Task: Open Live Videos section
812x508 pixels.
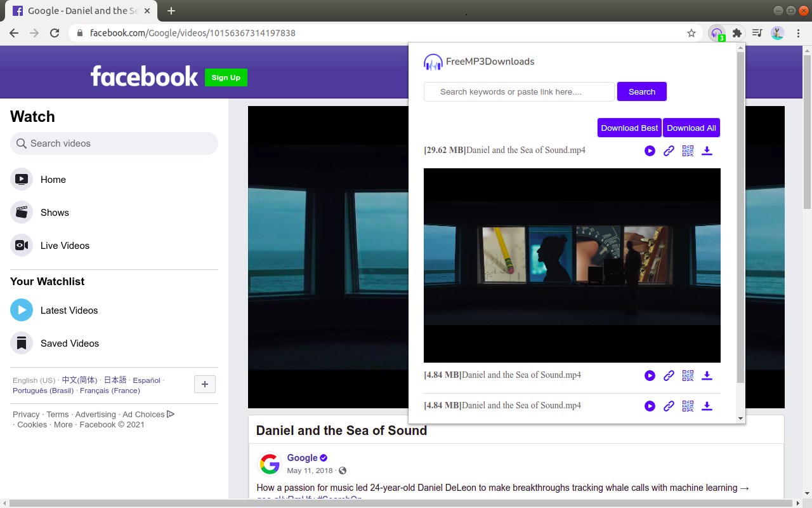Action: click(114, 246)
